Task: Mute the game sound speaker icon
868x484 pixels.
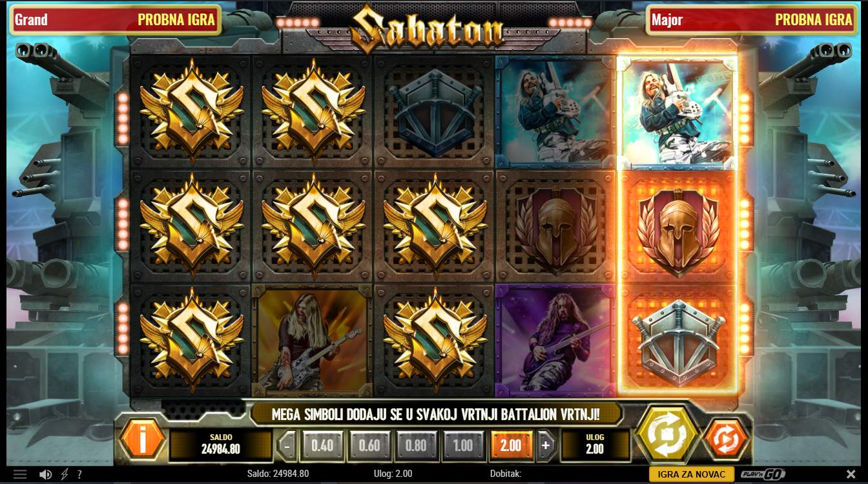Action: 45,474
